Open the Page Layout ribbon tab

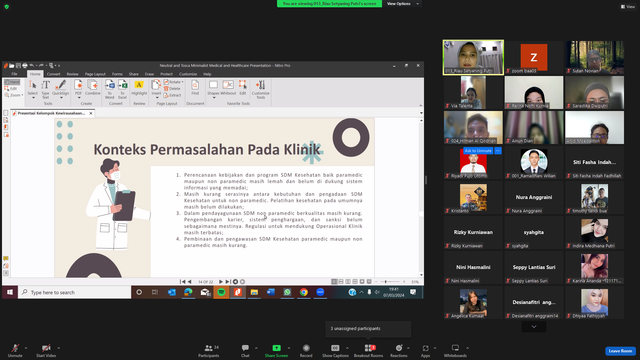pyautogui.click(x=95, y=74)
